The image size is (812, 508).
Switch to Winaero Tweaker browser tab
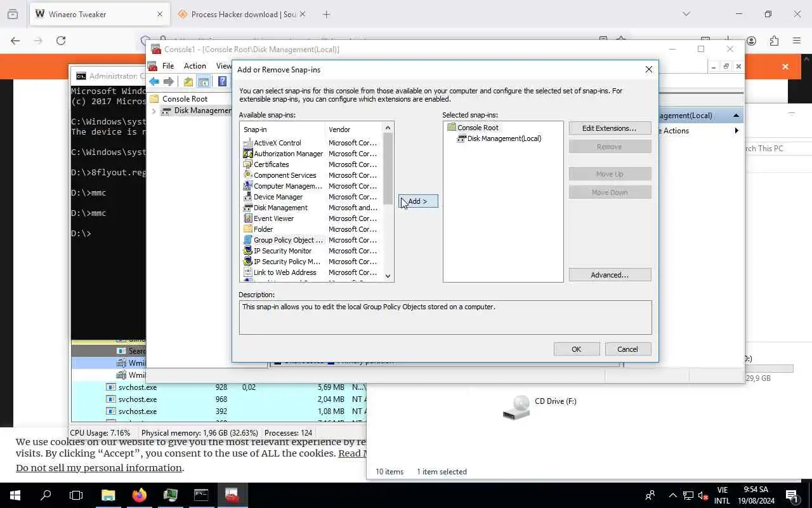[98, 14]
